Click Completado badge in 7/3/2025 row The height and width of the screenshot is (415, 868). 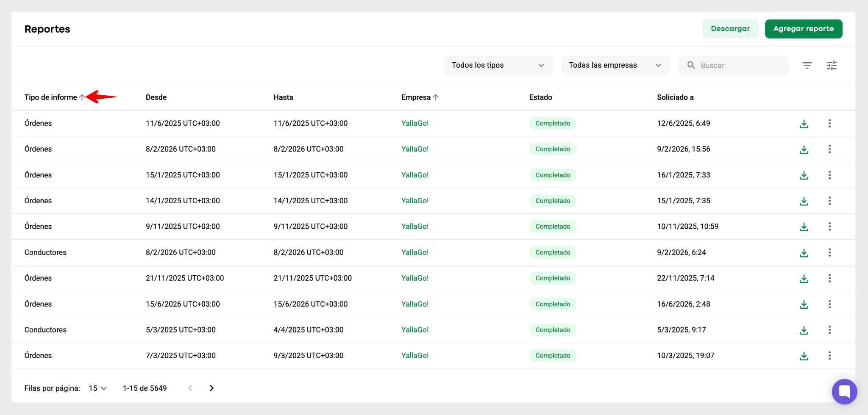(x=553, y=356)
